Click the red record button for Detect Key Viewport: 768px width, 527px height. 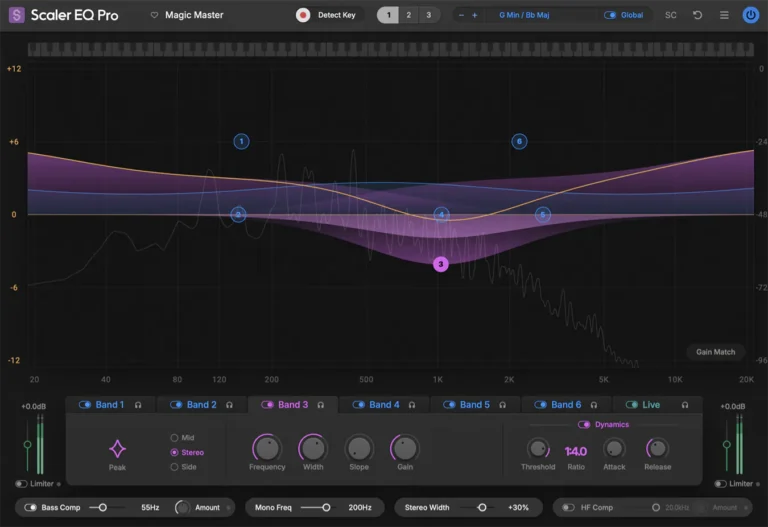(303, 15)
